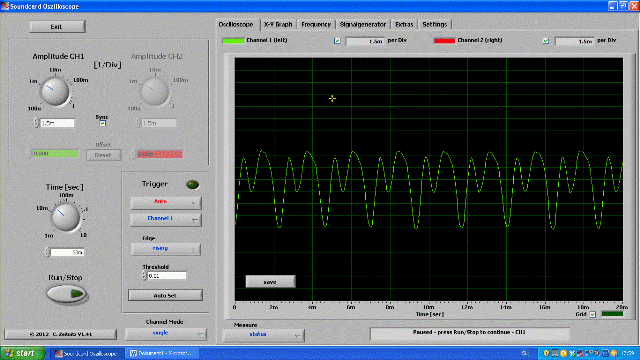Open the Measure status dropdown
This screenshot has height=360, width=640.
click(263, 335)
